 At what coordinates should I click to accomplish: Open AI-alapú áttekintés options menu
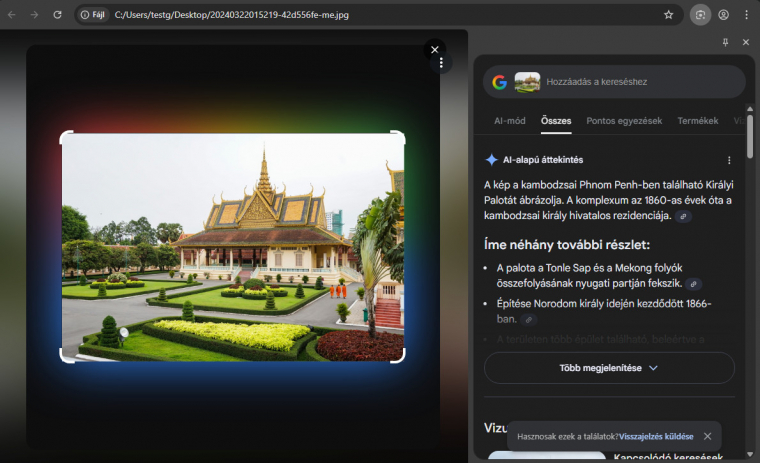pyautogui.click(x=729, y=160)
